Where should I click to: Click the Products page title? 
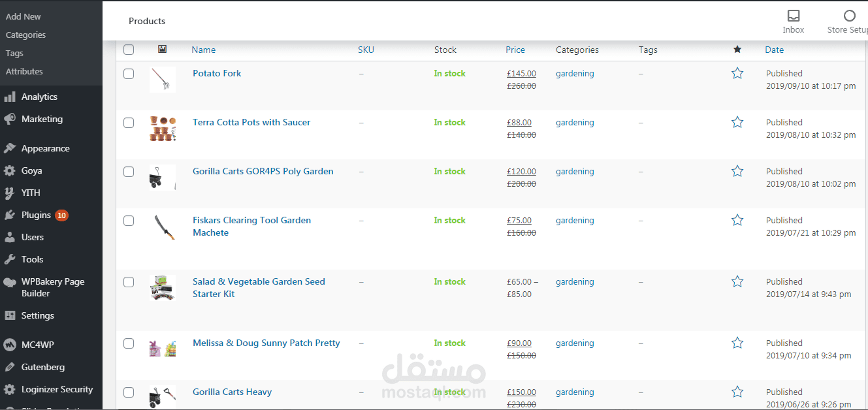(147, 21)
